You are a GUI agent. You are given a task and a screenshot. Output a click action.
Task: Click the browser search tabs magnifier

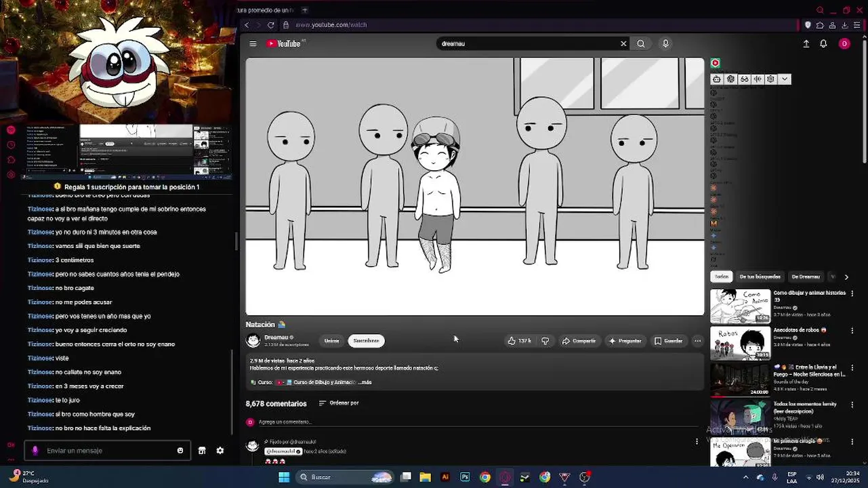click(820, 10)
